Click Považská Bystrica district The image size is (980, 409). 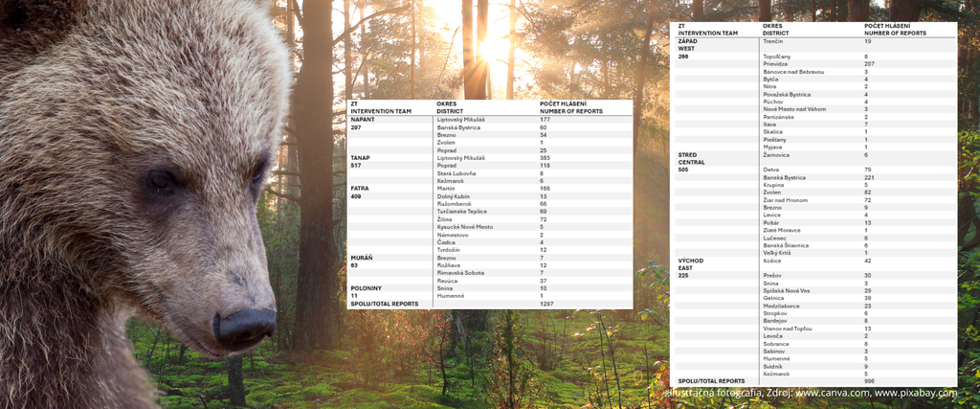pyautogui.click(x=787, y=95)
